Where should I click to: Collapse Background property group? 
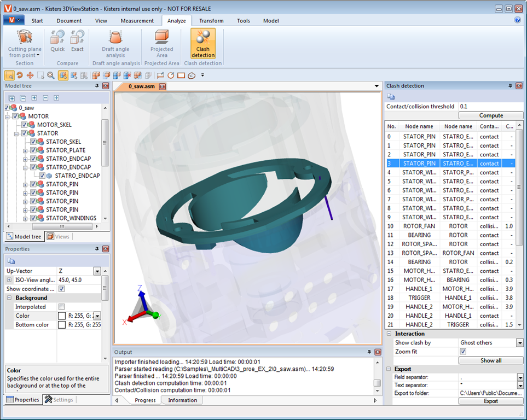tap(9, 297)
